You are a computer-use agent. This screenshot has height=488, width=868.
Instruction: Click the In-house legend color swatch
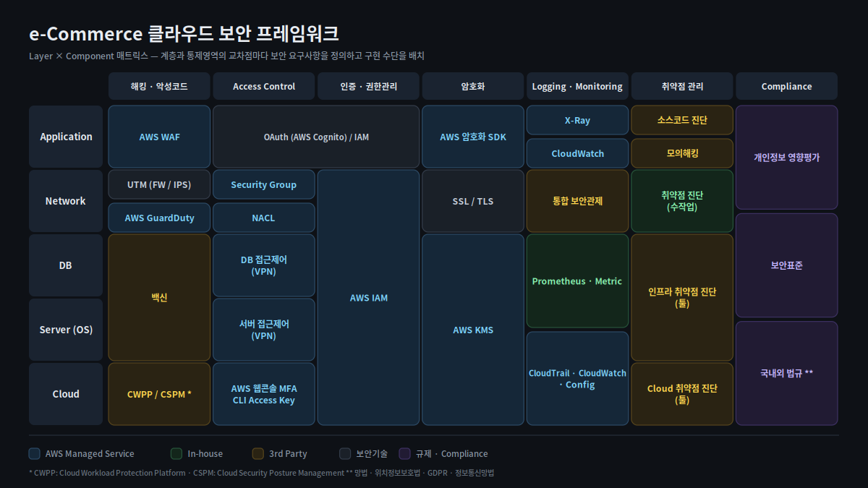[176, 454]
